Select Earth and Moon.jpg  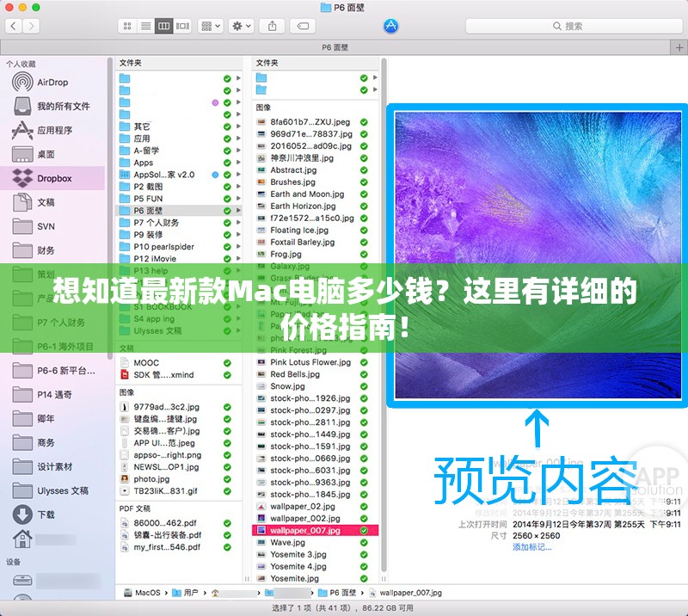(315, 194)
